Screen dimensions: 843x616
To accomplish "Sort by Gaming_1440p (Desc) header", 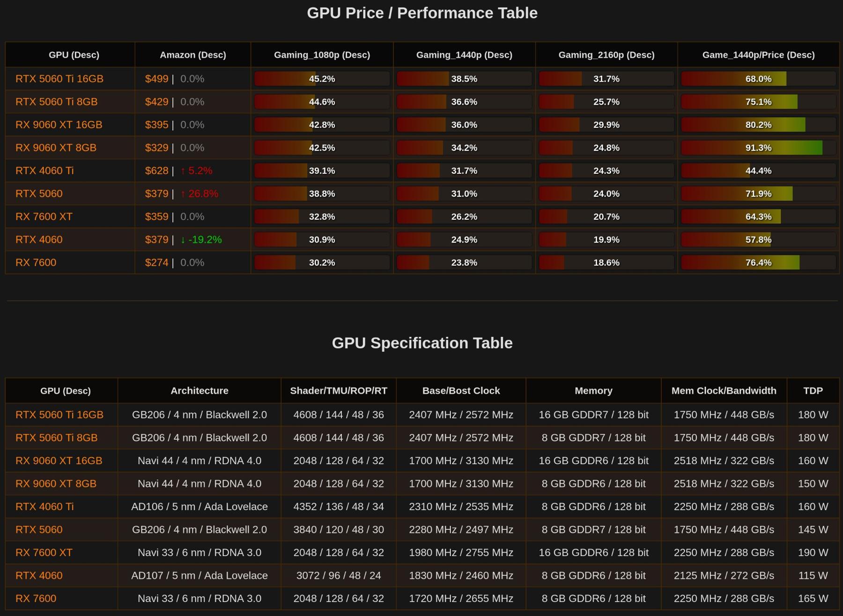I will pos(464,55).
